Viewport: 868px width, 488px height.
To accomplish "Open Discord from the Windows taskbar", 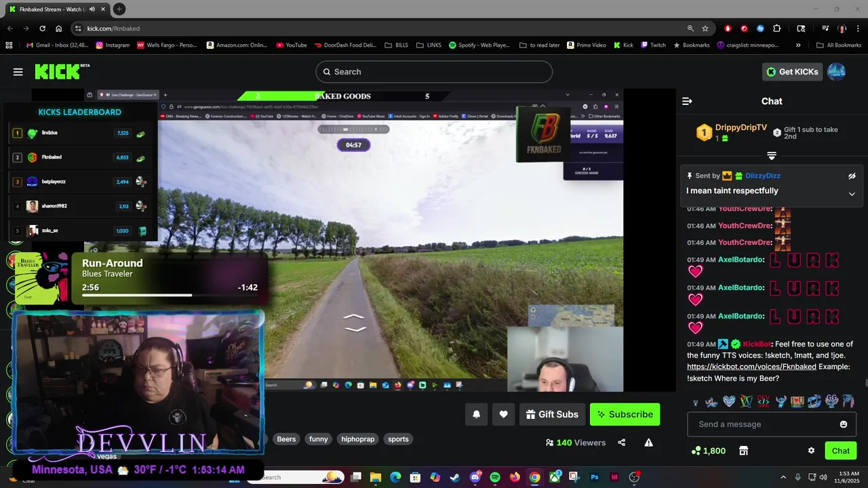I will click(475, 477).
